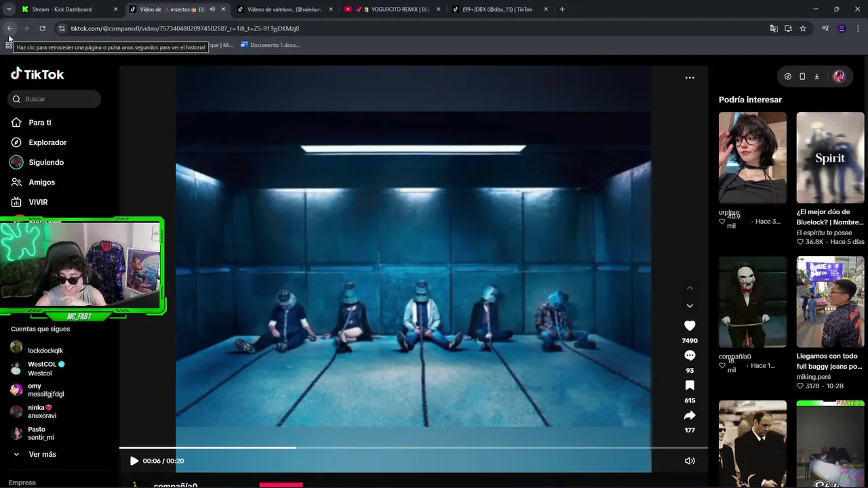868x488 pixels.
Task: Bookmark this page with the star icon
Action: pos(803,28)
